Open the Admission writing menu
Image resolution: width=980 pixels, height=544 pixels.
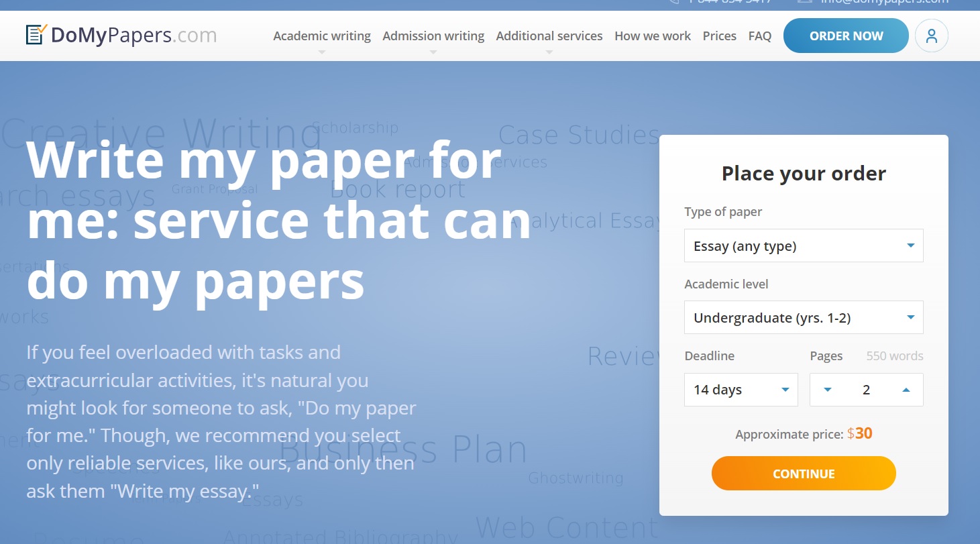coord(433,36)
